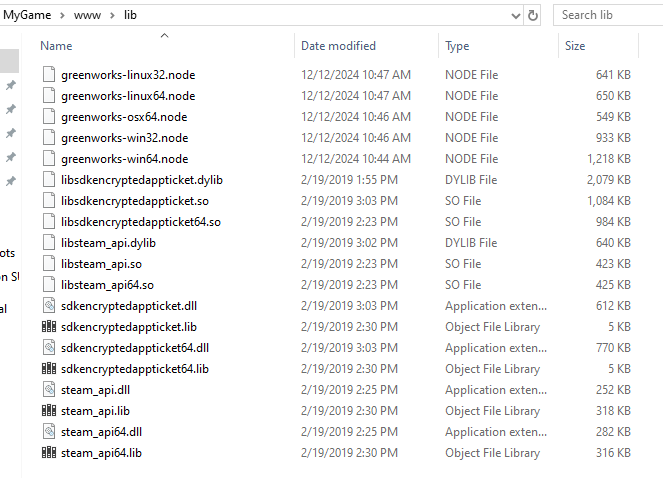Sort files by Date modified column
Screen dimensions: 663x478
338,46
